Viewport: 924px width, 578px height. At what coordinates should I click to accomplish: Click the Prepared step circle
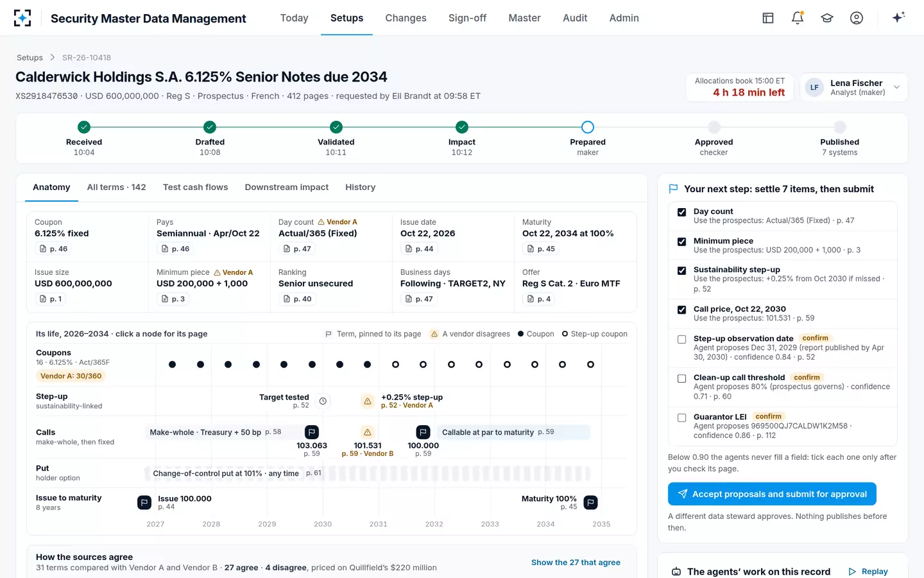pyautogui.click(x=588, y=127)
